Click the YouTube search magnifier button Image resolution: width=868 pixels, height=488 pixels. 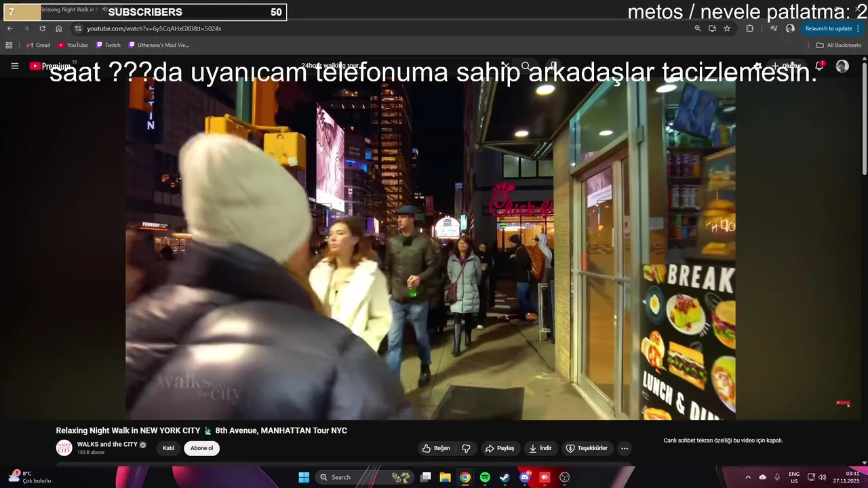(526, 66)
